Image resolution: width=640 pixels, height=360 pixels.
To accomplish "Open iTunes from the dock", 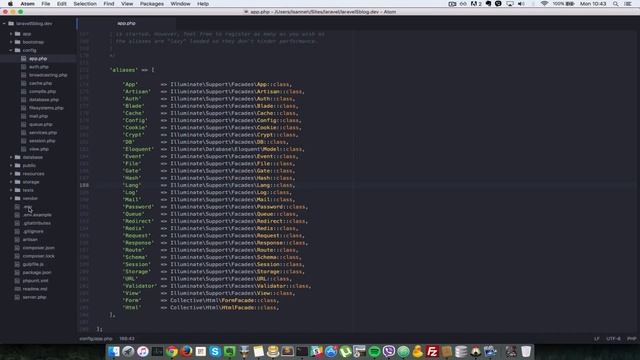I will (x=143, y=351).
